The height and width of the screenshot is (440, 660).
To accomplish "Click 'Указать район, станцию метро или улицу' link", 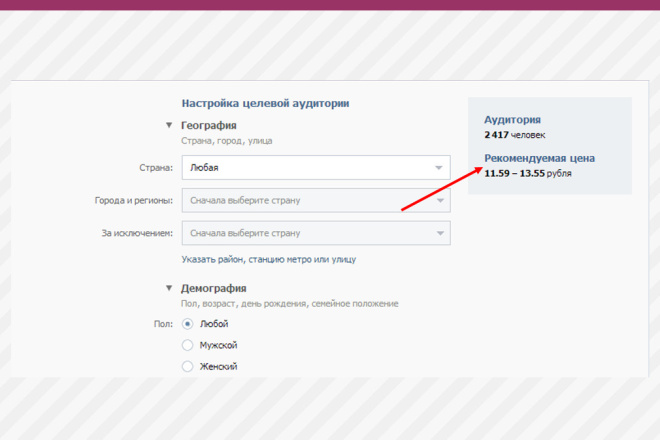I will click(x=269, y=259).
